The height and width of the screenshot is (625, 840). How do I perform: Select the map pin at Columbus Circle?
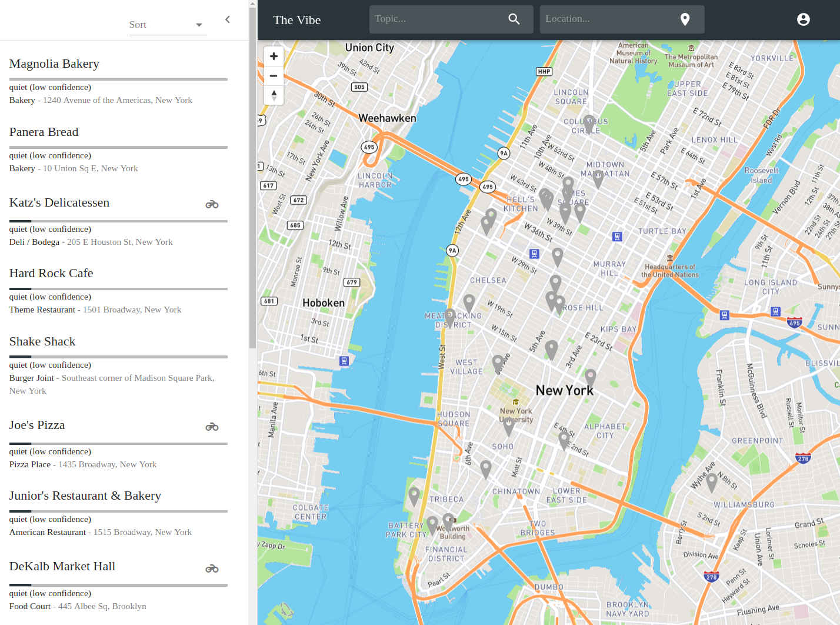click(589, 124)
